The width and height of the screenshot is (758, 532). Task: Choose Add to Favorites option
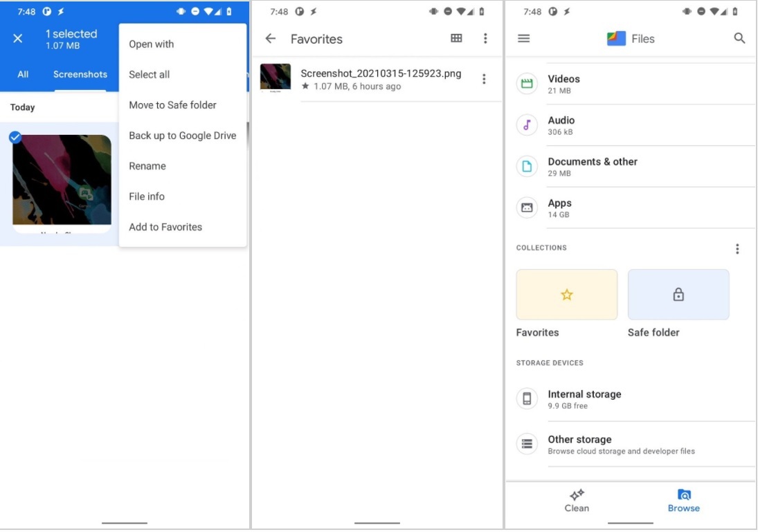pos(165,227)
